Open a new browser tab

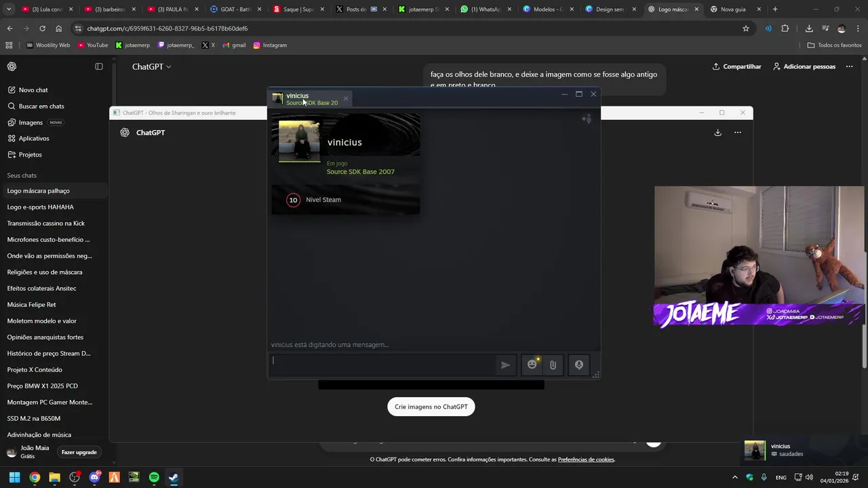point(775,9)
